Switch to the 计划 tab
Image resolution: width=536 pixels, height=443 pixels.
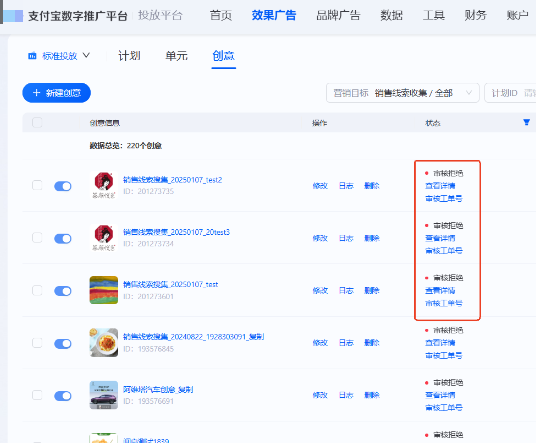pyautogui.click(x=129, y=56)
